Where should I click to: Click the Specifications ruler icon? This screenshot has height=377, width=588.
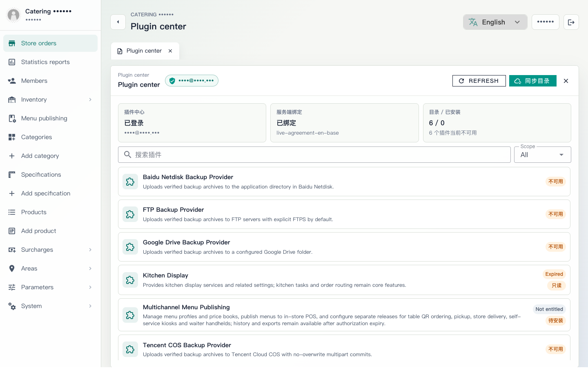click(12, 175)
